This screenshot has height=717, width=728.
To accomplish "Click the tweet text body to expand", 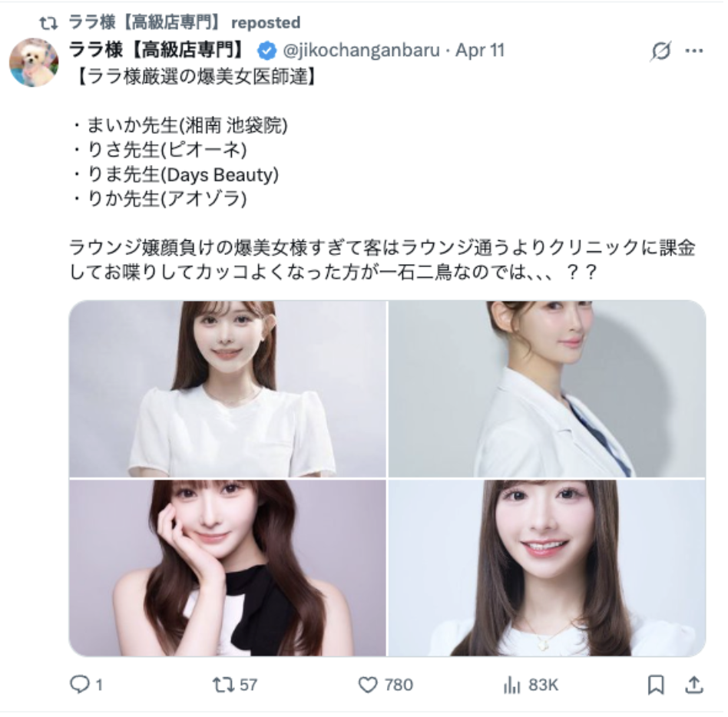I will (x=382, y=174).
